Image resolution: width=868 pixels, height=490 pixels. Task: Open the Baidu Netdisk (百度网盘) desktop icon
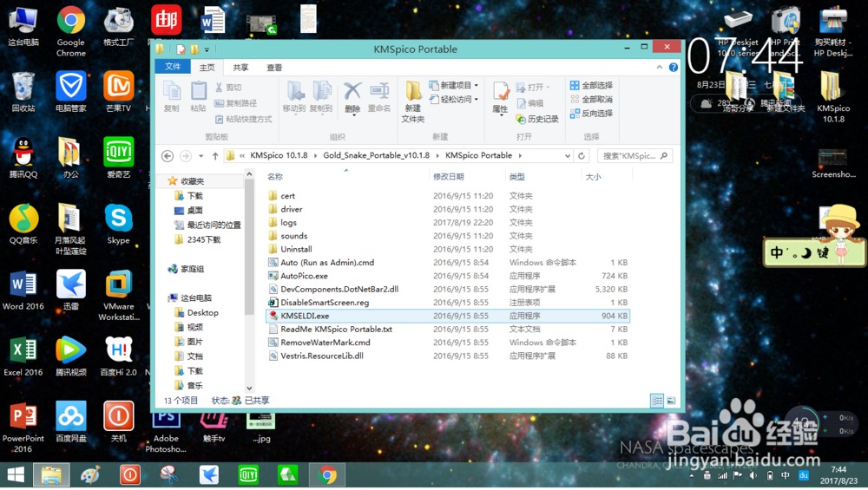click(x=71, y=422)
